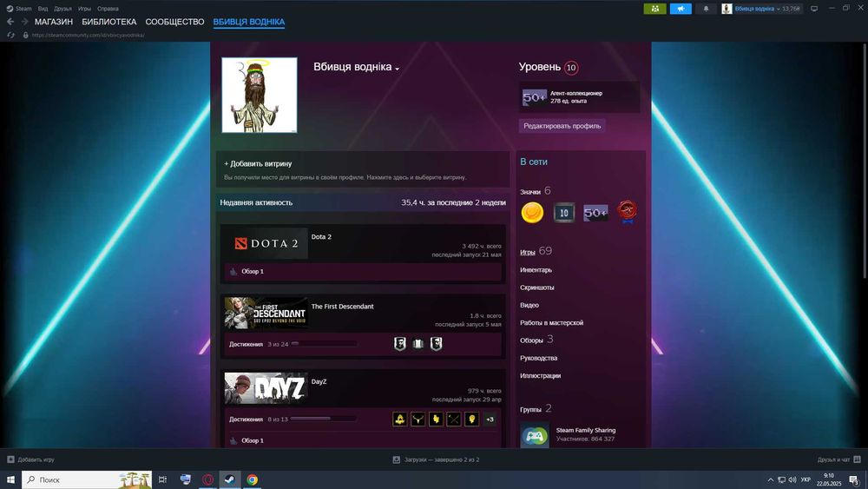
Task: Open the Opera browser from the taskbar
Action: click(207, 479)
